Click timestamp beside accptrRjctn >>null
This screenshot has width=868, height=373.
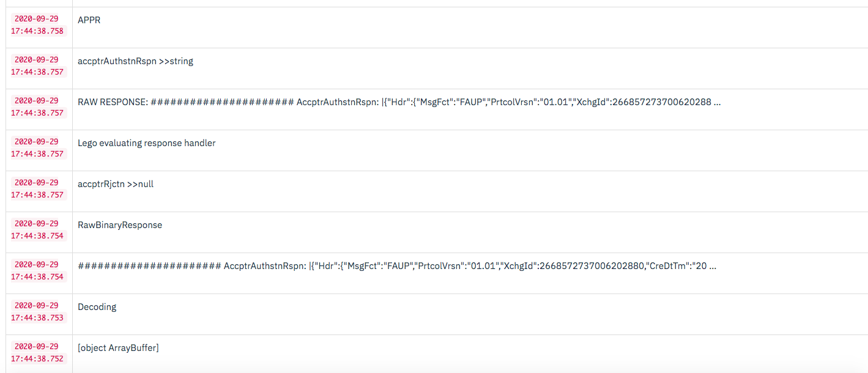(37, 189)
